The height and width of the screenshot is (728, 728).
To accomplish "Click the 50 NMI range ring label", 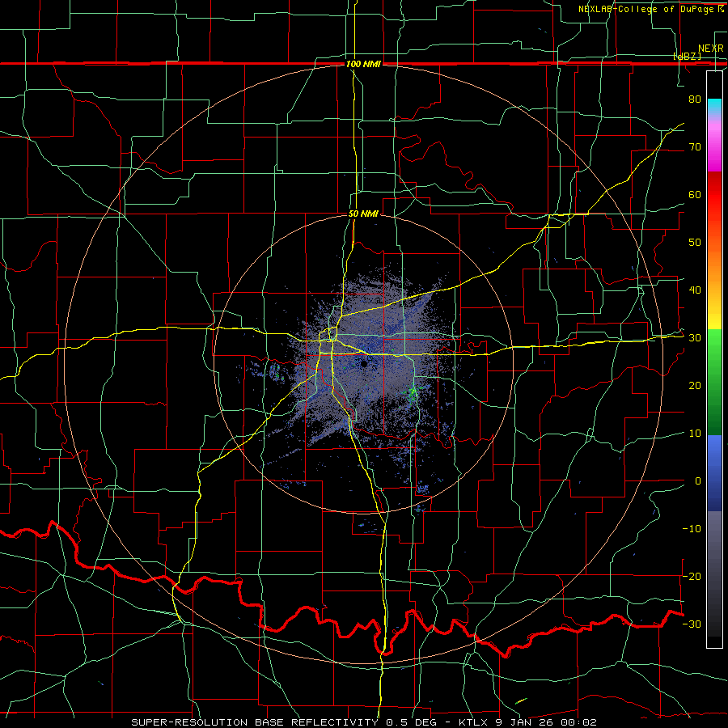I will point(363,214).
